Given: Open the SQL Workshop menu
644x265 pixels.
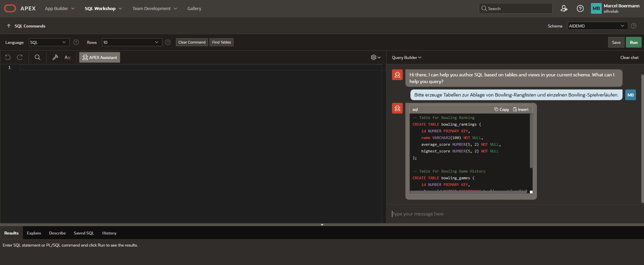Looking at the screenshot, I should coord(103,8).
